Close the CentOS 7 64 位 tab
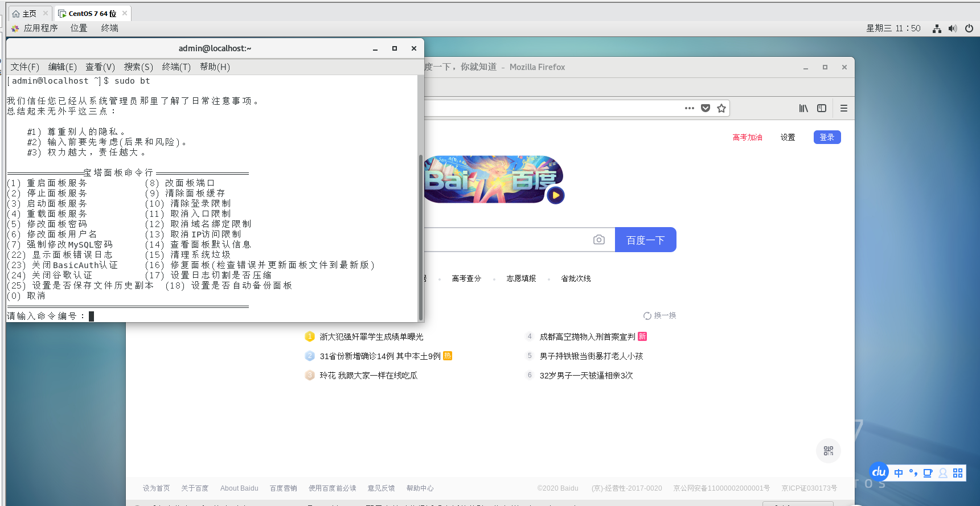This screenshot has width=980, height=506. coord(125,13)
